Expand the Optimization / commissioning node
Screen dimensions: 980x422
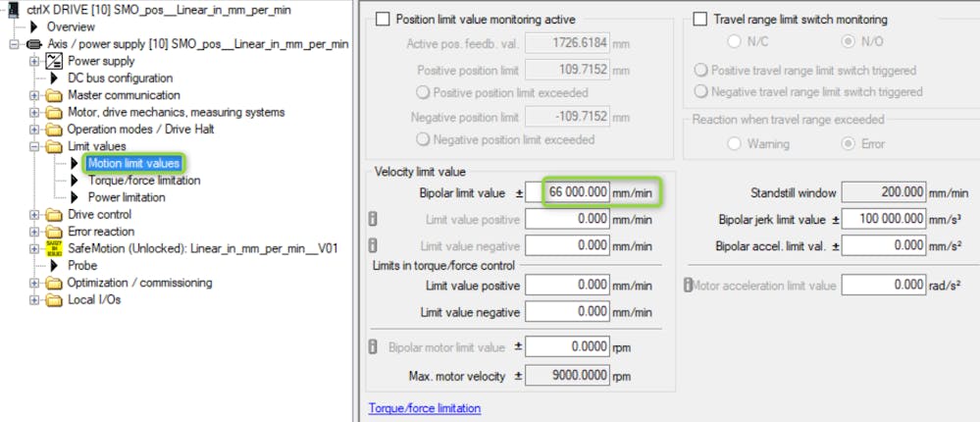33,284
